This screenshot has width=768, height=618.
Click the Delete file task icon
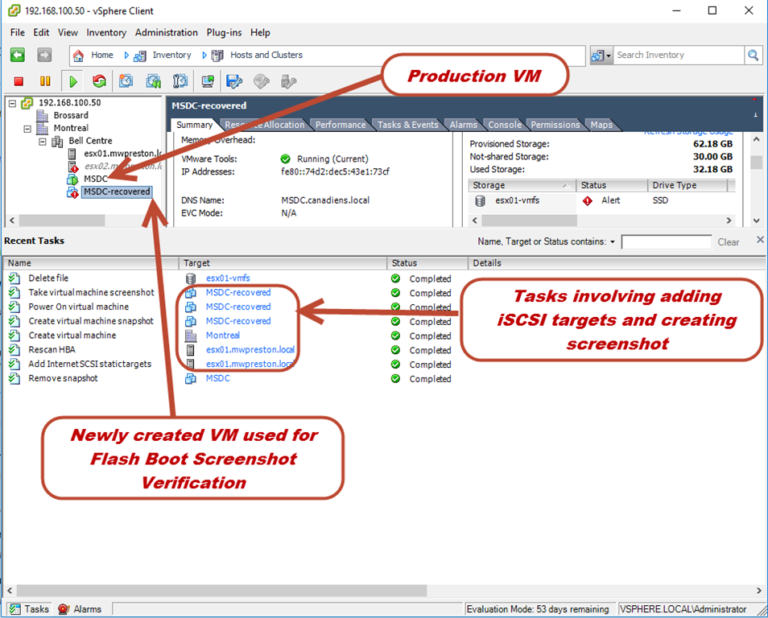coord(15,279)
